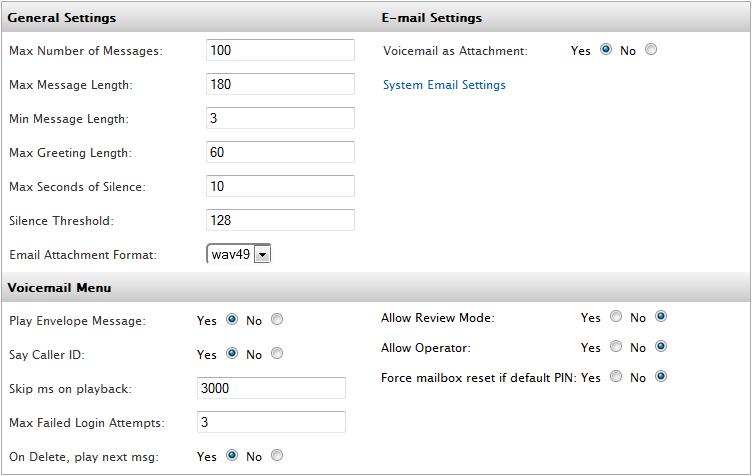Select the Max Seconds of Silence field
Screen dimensions: 752x476
coord(281,186)
